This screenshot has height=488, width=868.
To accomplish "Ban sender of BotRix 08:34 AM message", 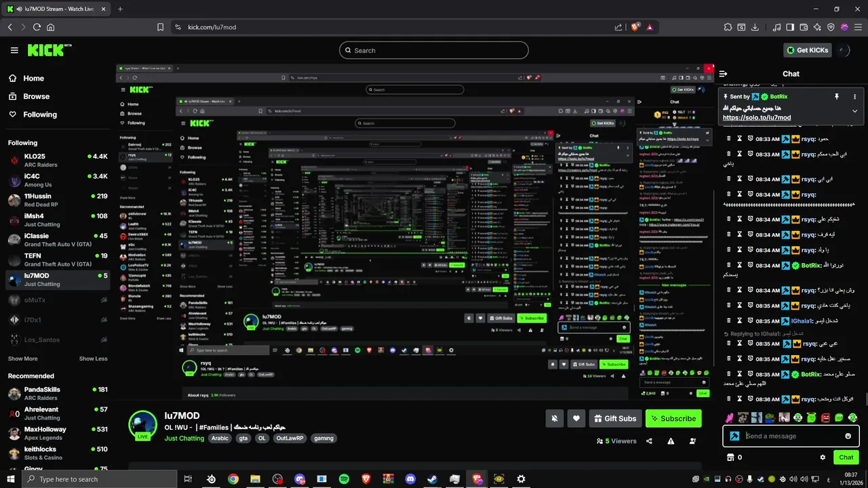I will pos(751,266).
